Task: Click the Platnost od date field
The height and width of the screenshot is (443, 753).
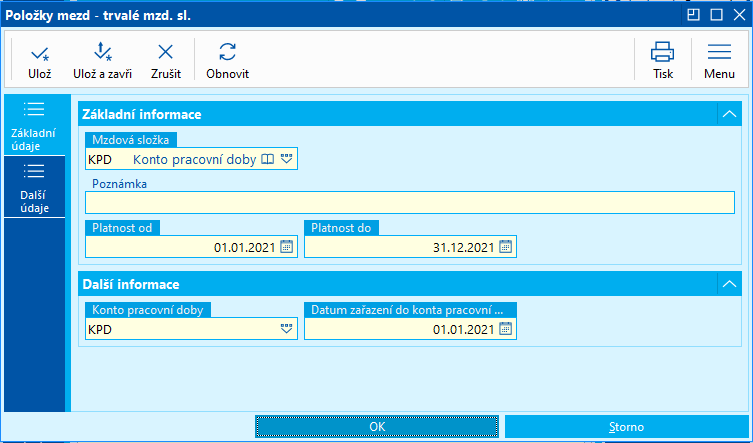Action: tap(191, 247)
